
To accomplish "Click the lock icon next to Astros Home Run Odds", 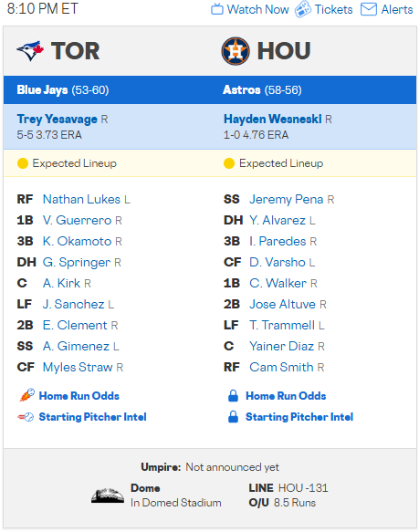I will click(x=234, y=396).
